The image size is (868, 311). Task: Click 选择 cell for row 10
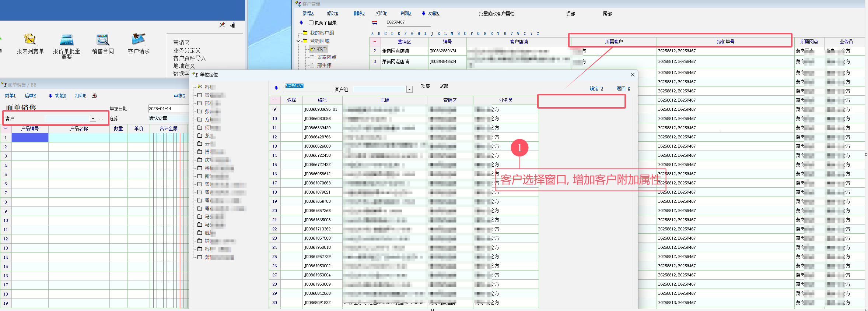coord(291,119)
